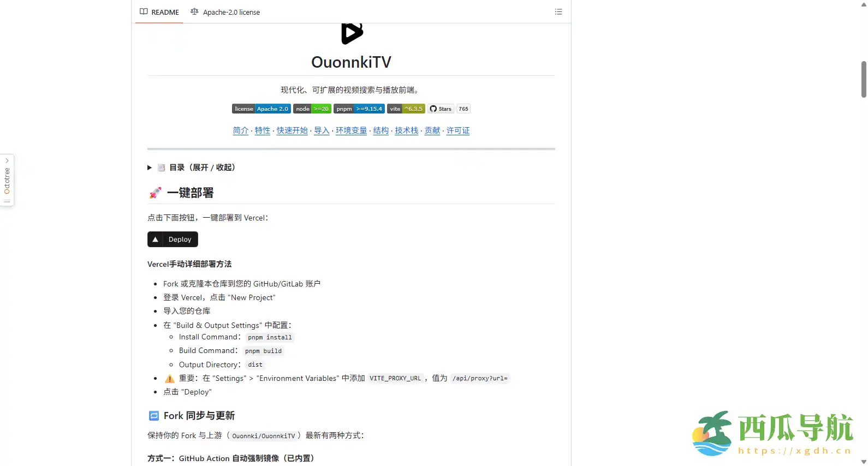
Task: Click the OuonnkiTV play logo
Action: 352,33
